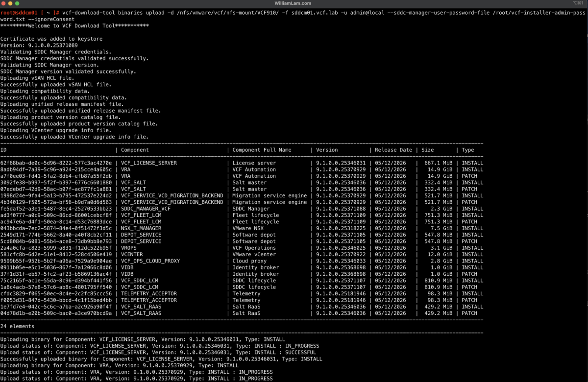Click the PATCH type for VCF_SALT_RAAS row
The height and width of the screenshot is (382, 588).
point(469,313)
